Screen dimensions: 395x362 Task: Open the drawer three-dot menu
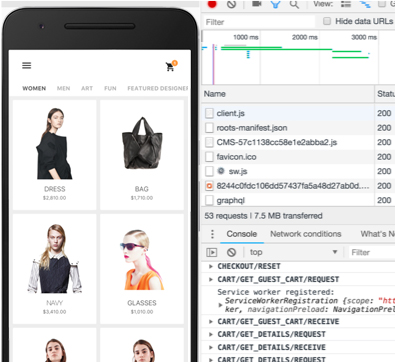(x=212, y=234)
